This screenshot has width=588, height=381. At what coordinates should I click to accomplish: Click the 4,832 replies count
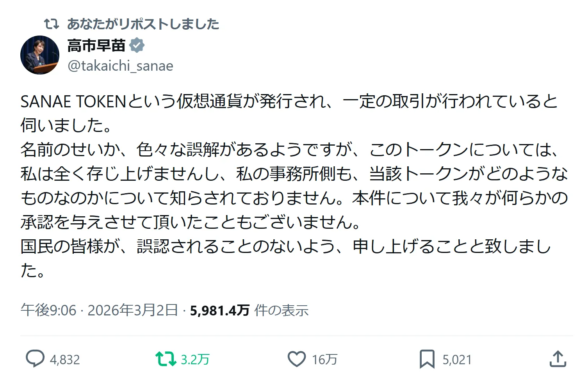click(65, 360)
